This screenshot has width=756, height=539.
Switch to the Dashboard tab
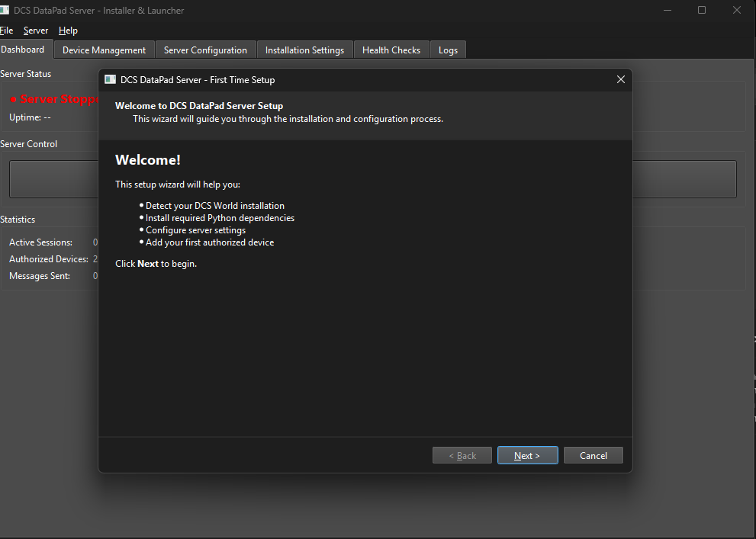click(x=24, y=50)
